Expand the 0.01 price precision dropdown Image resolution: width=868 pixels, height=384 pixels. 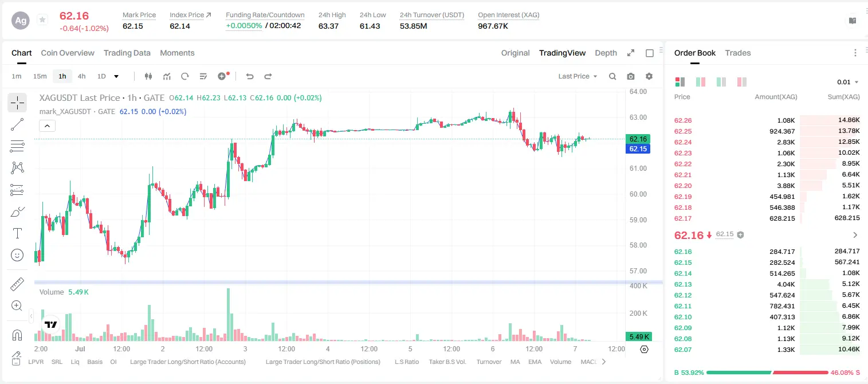tap(848, 82)
